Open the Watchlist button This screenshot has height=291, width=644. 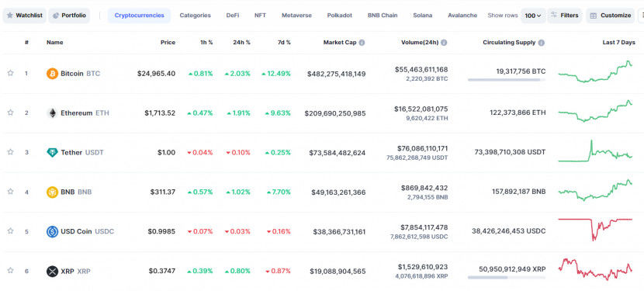tap(25, 16)
